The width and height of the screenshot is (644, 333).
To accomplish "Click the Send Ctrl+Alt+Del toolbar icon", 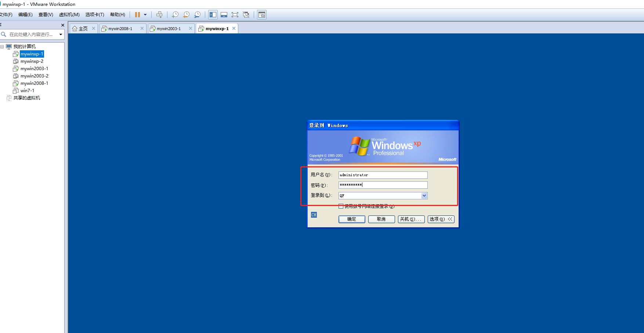I will pos(159,15).
